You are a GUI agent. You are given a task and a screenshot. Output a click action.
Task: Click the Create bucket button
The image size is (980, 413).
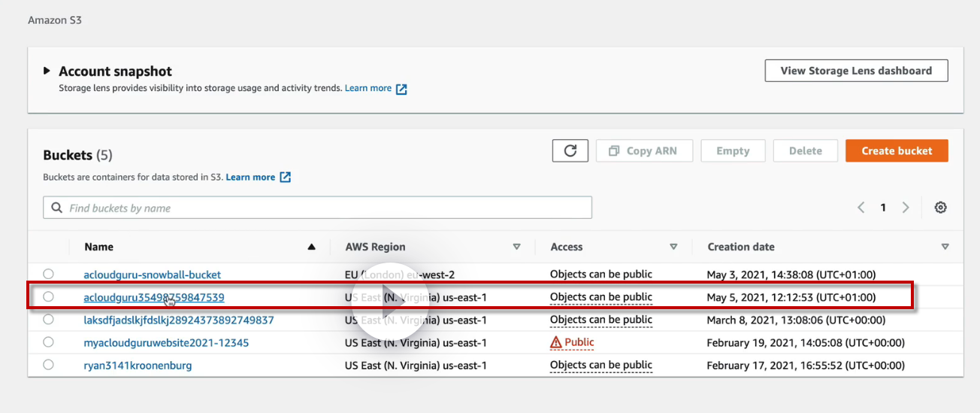(897, 150)
